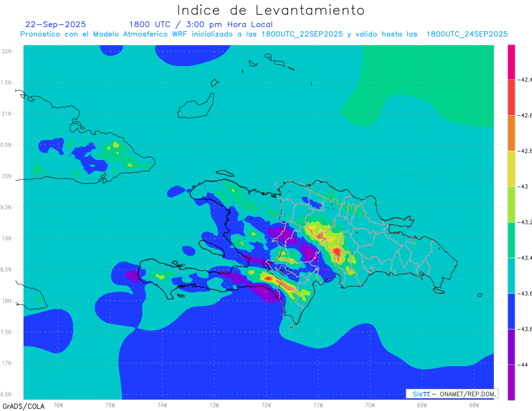Image resolution: width=532 pixels, height=411 pixels.
Task: Click the '73W' longitude label
Action: tap(214, 405)
